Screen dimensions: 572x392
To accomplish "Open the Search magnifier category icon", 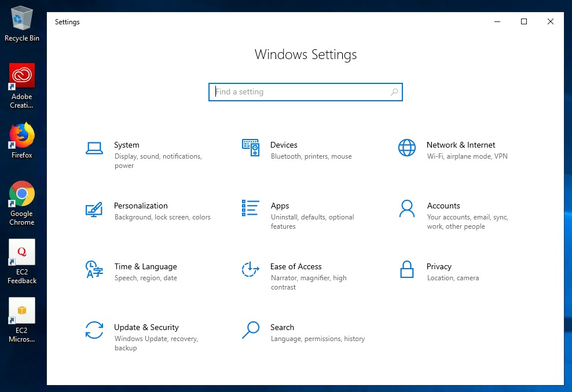I will 251,330.
